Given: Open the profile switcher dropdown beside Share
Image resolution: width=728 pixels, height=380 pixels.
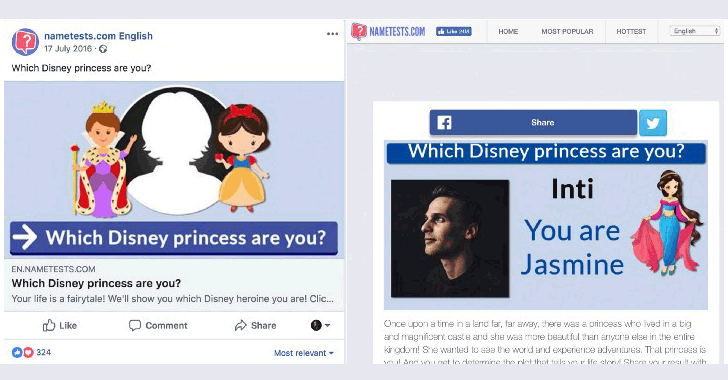Looking at the screenshot, I should click(x=320, y=325).
